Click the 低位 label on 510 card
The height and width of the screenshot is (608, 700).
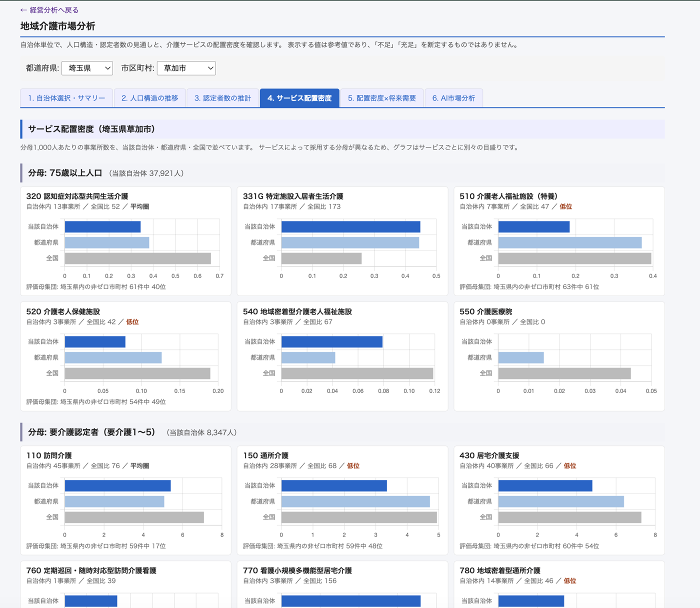[x=566, y=206]
